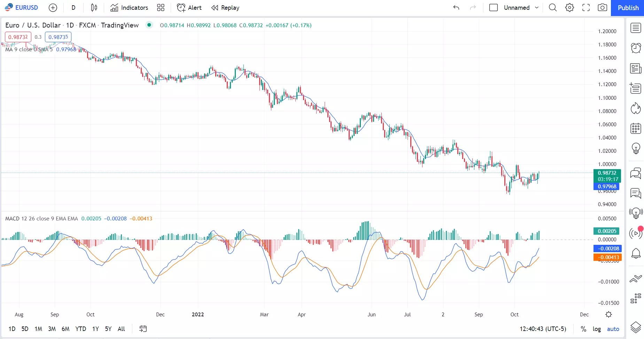Open DOM panel icon in sidebar
Image resolution: width=644 pixels, height=339 pixels.
click(636, 299)
